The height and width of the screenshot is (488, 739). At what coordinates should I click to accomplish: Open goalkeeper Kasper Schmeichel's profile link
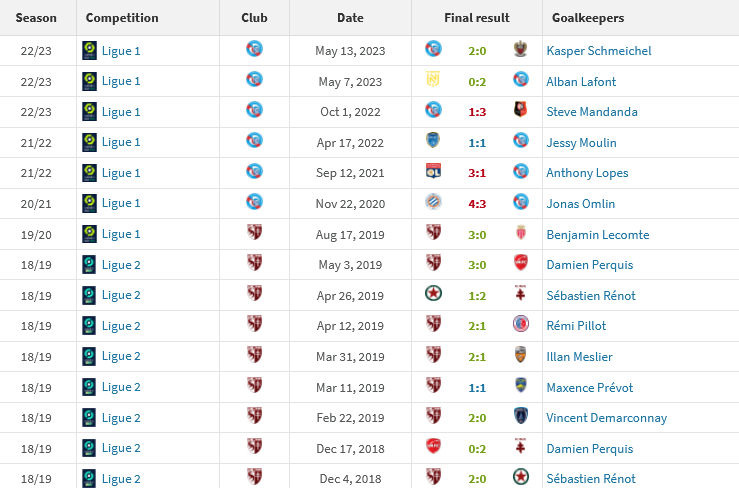598,51
